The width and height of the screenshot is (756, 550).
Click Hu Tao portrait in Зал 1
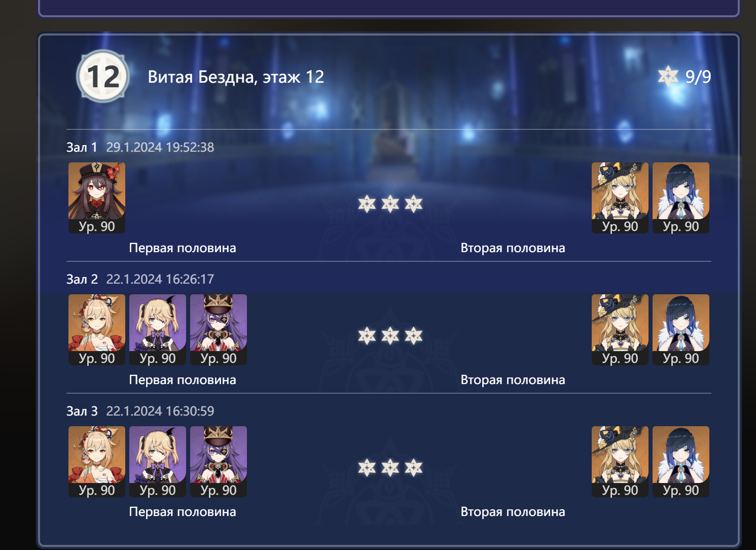[x=97, y=197]
